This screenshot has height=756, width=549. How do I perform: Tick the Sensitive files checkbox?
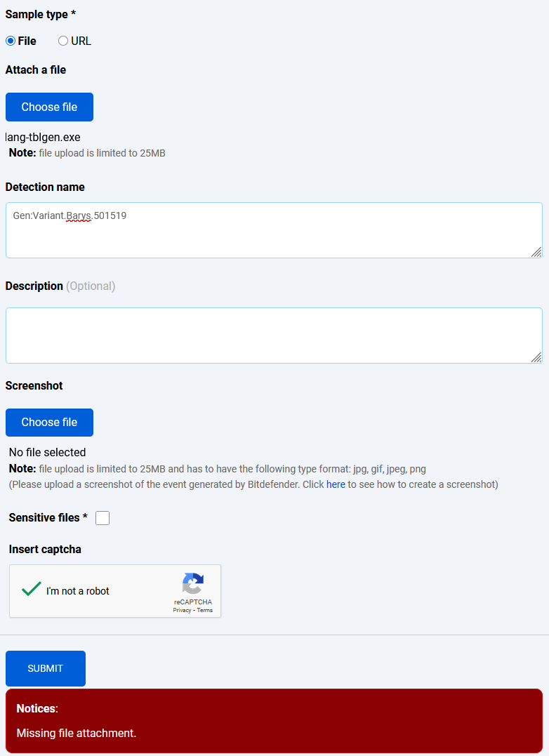(102, 518)
